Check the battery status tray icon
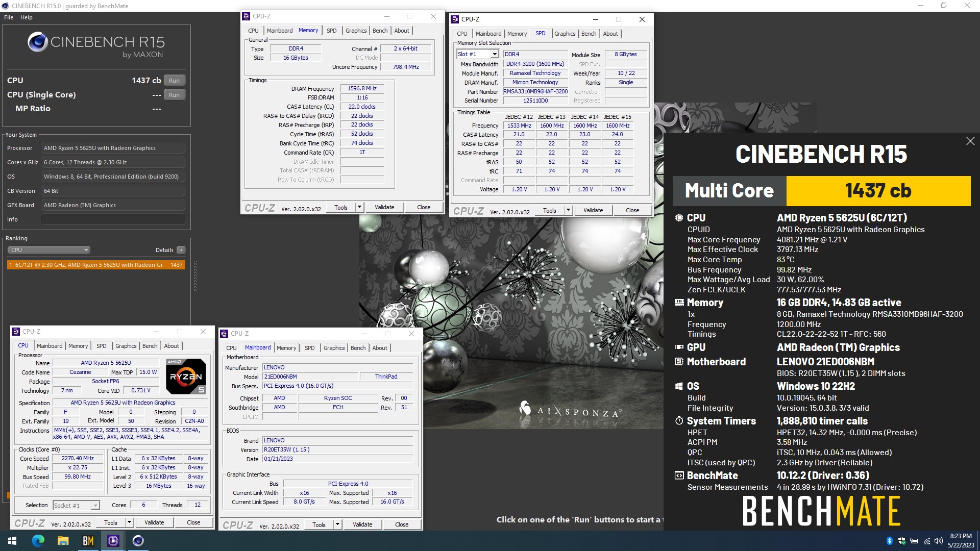The height and width of the screenshot is (551, 980). [x=914, y=541]
